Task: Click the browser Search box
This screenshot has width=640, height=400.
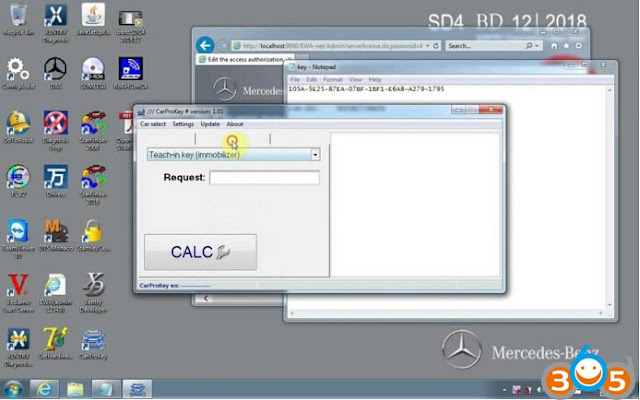Action: 486,46
